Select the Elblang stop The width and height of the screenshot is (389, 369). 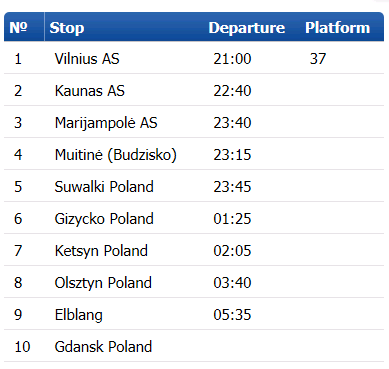pos(79,315)
